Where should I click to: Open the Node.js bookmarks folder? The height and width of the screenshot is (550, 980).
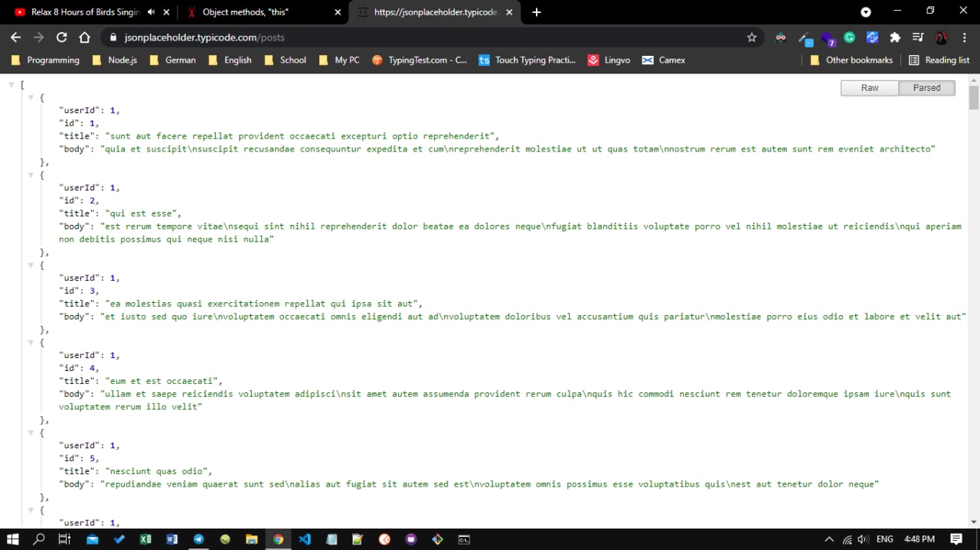[115, 60]
